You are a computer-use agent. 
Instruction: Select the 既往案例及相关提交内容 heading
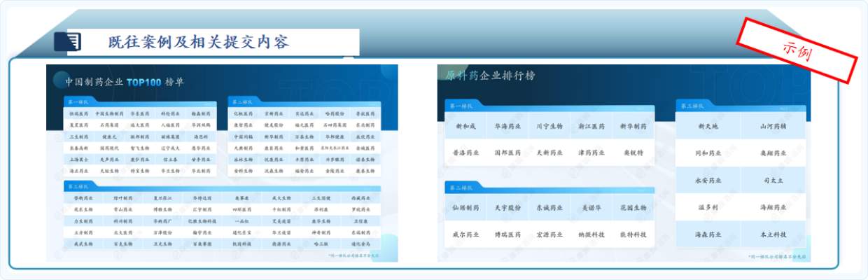[198, 41]
